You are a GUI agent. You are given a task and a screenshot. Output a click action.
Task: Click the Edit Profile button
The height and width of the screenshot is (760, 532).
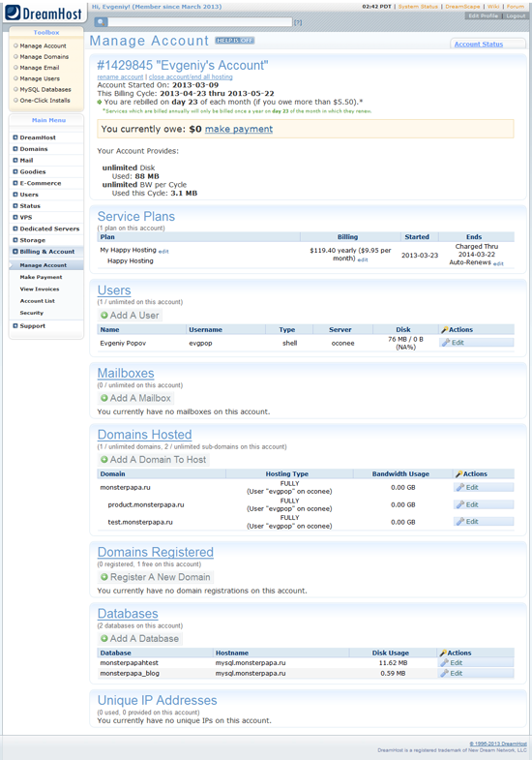click(483, 16)
